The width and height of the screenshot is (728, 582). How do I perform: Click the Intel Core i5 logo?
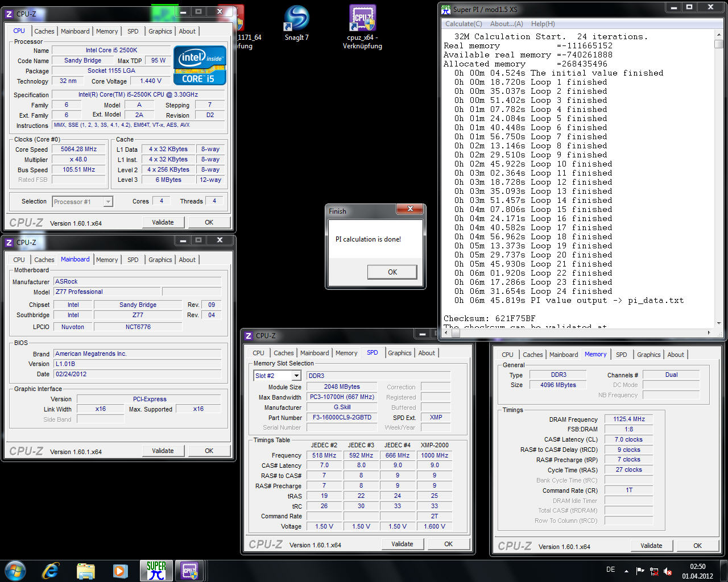[x=200, y=65]
